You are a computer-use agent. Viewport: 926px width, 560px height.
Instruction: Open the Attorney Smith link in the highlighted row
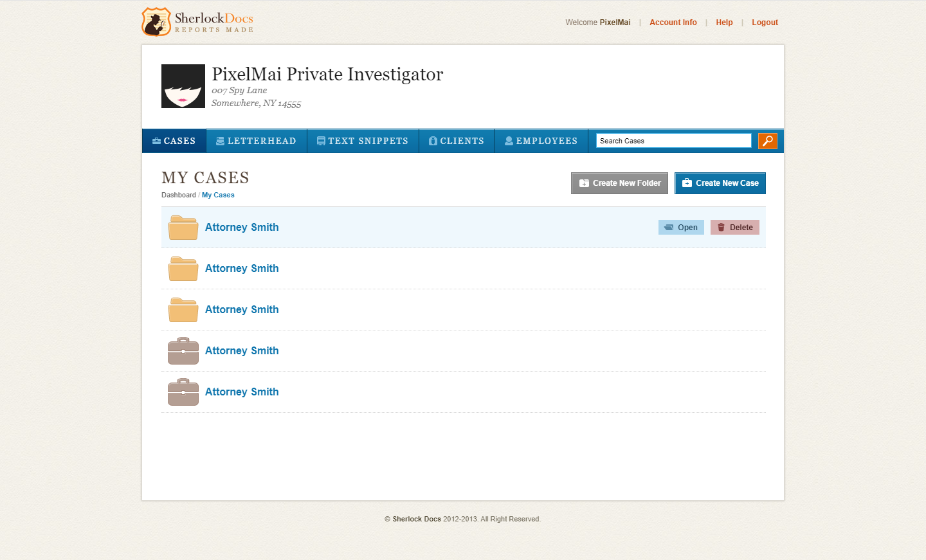coord(242,228)
